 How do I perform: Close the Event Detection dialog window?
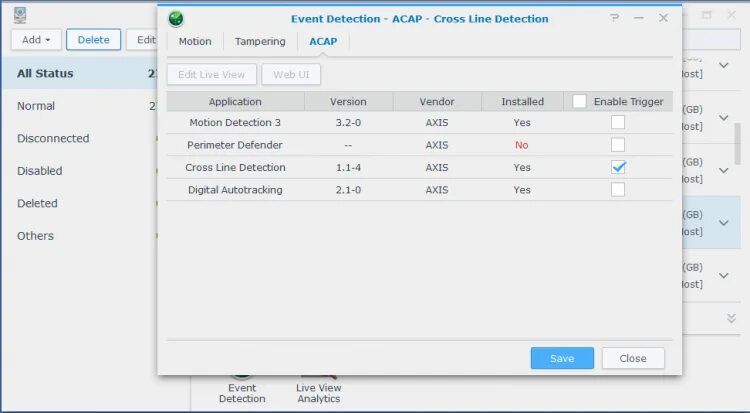click(663, 18)
